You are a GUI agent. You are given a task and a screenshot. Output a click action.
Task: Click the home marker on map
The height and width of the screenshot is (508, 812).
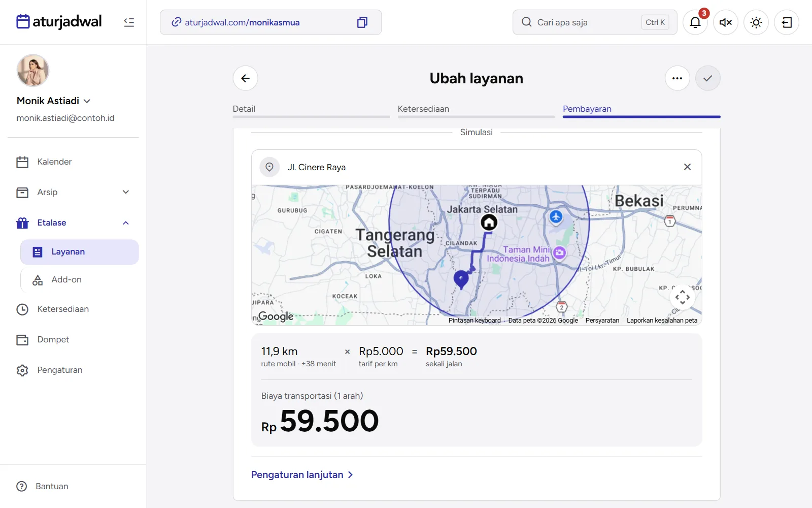(x=489, y=223)
